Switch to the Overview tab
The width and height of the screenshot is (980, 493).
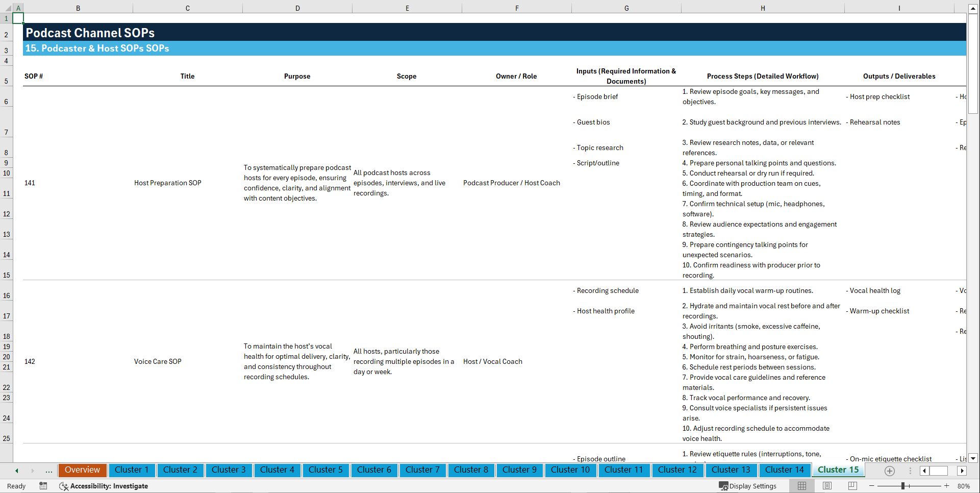[82, 470]
